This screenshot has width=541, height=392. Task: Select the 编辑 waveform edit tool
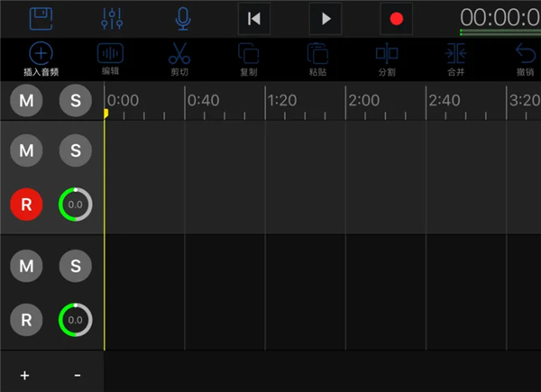111,58
